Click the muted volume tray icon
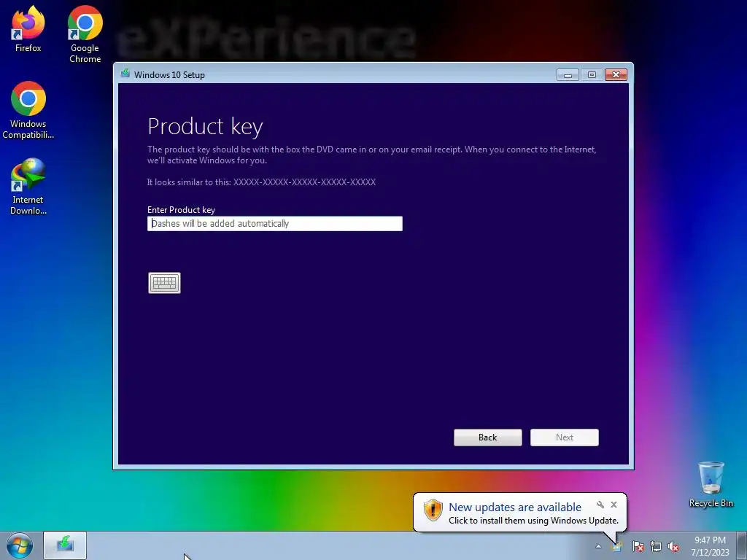Screen dimensions: 747x560 pos(673,546)
